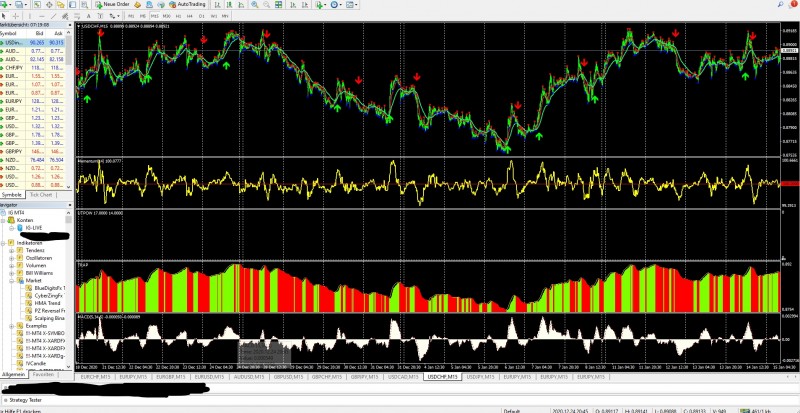Click the Neue Order button
The image size is (800, 413).
[x=112, y=5]
